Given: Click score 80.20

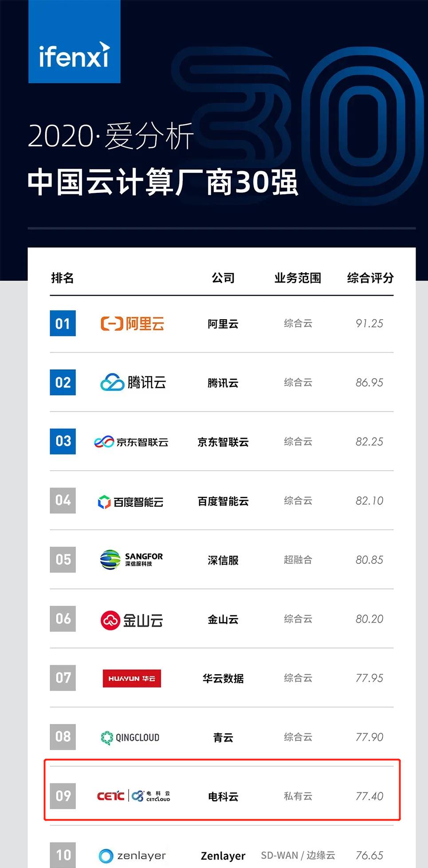Looking at the screenshot, I should point(369,619).
